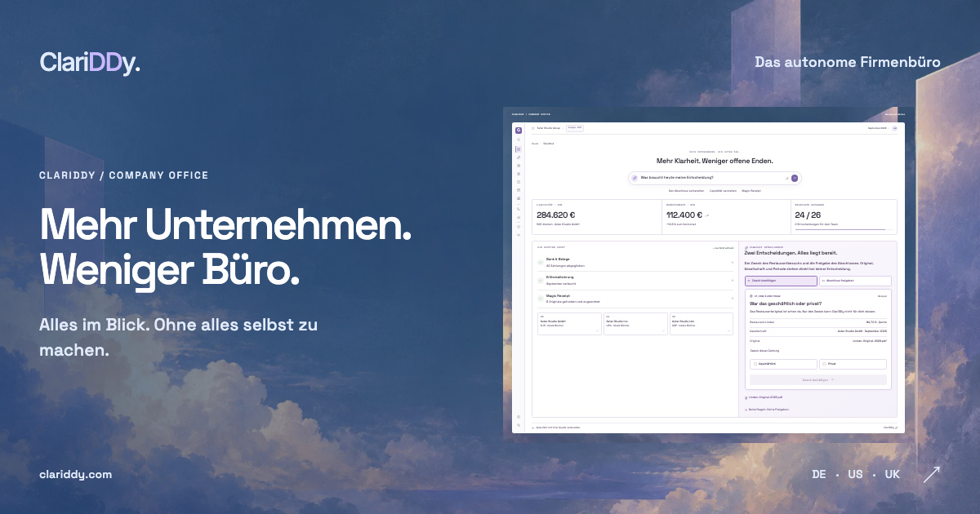Expand the Aster Studio Ltd. card chevron

pos(728,330)
